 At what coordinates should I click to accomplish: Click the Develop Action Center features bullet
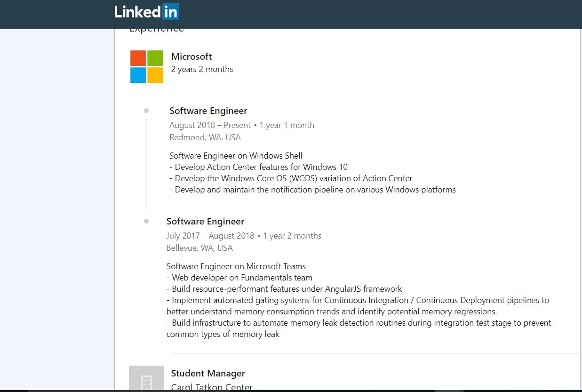click(259, 167)
